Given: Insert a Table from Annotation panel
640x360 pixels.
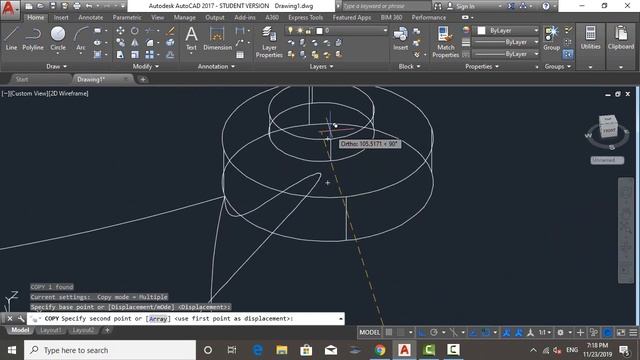Looking at the screenshot, I should pos(240,55).
